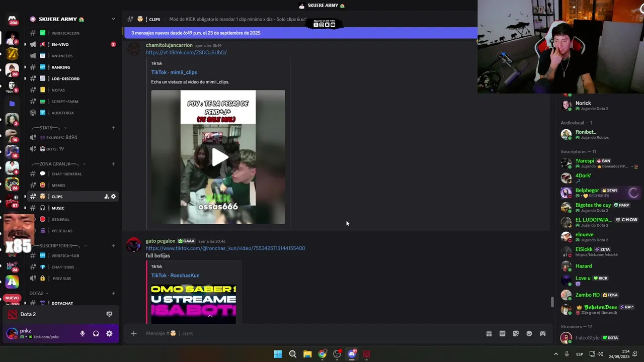The height and width of the screenshot is (362, 644).
Task: Jump using the new messages banner
Action: [300, 33]
